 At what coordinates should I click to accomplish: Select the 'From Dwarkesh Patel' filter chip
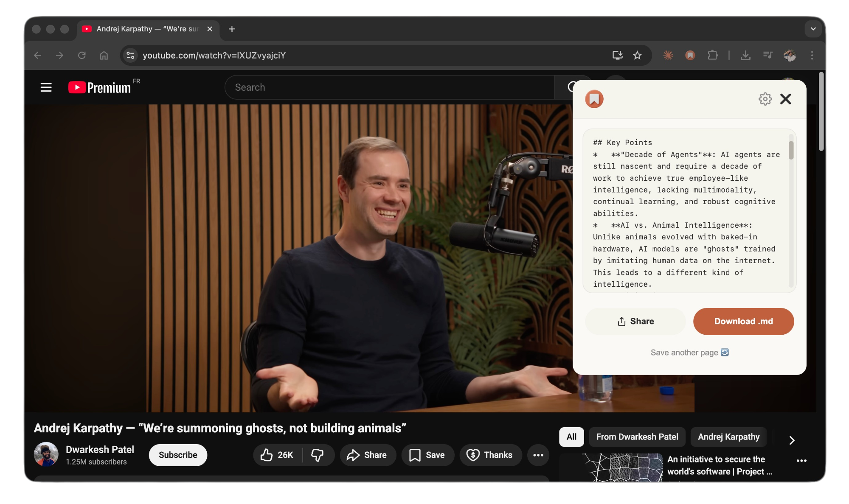tap(637, 437)
